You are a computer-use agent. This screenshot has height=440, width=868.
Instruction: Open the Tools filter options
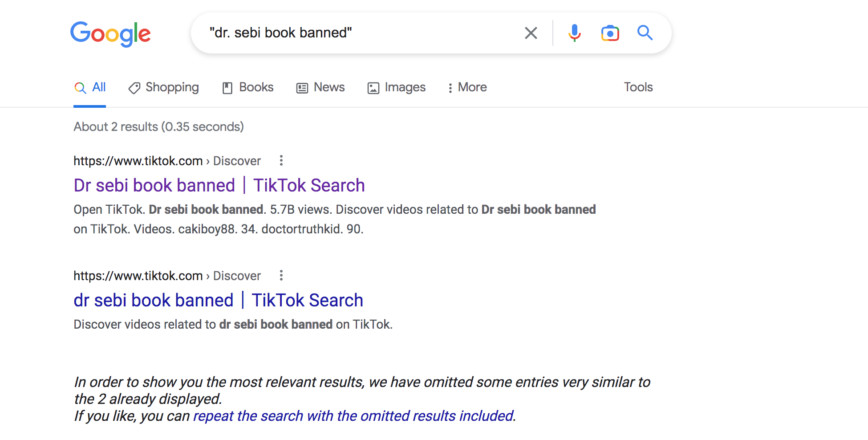tap(638, 87)
